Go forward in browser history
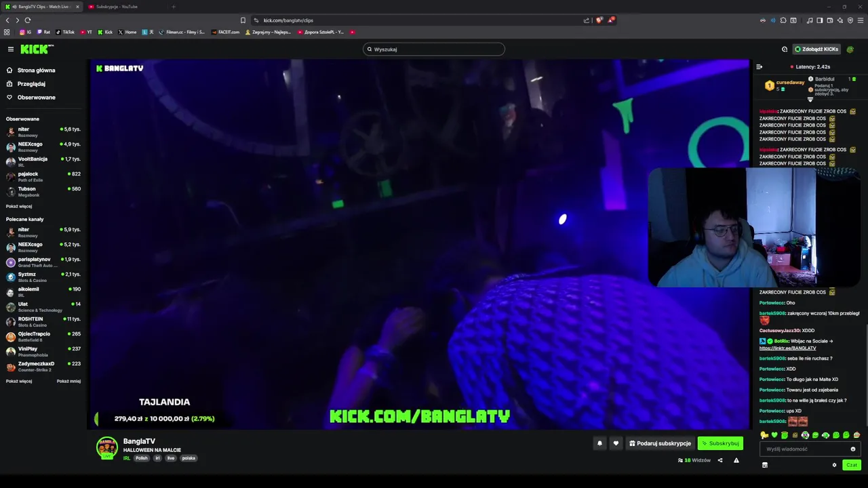 pyautogui.click(x=18, y=20)
